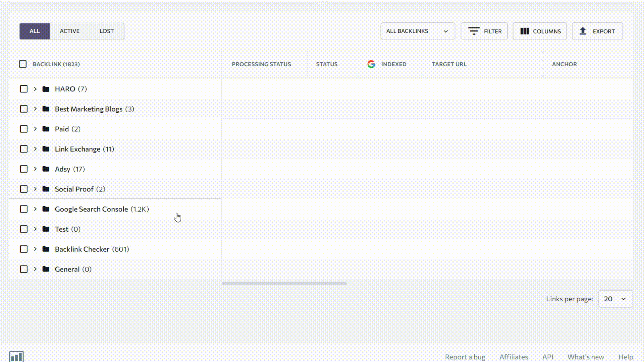
Task: Switch to the All tab
Action: pyautogui.click(x=35, y=31)
